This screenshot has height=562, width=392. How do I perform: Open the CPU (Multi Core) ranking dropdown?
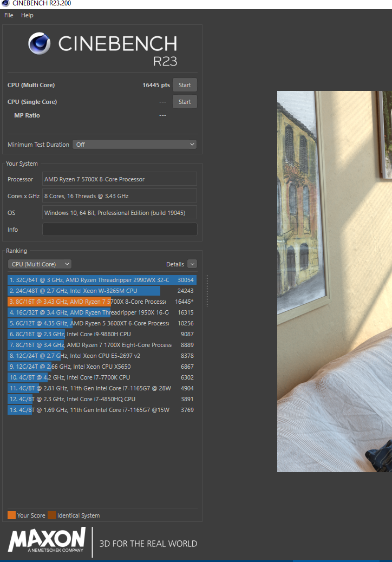click(40, 264)
